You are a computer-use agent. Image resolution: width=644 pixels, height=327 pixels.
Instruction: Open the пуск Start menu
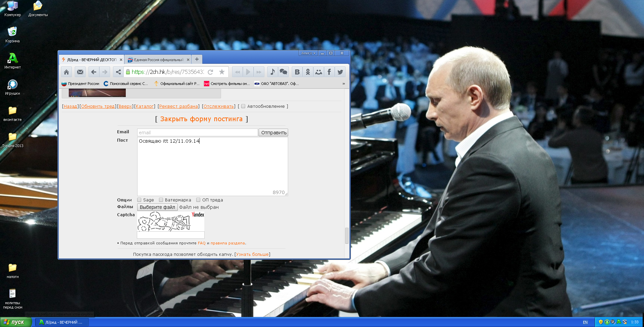tap(15, 322)
